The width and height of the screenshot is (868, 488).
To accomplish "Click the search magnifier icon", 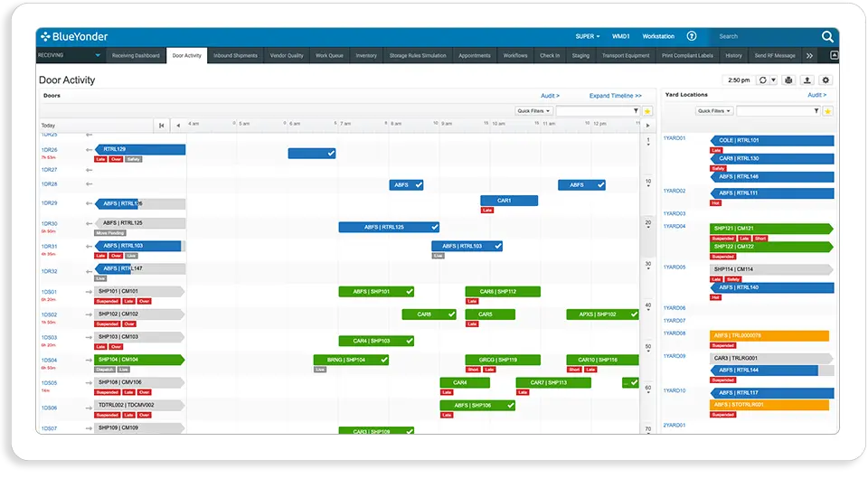I will coord(827,36).
